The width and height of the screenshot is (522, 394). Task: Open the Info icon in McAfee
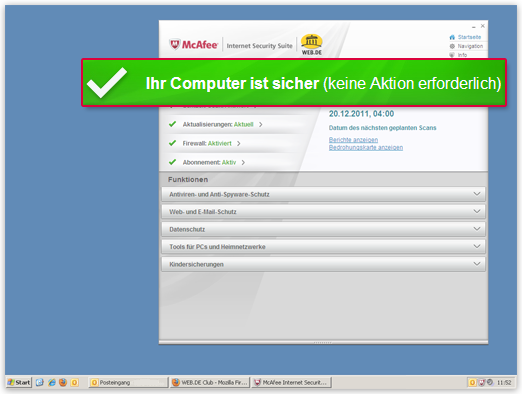pyautogui.click(x=452, y=55)
